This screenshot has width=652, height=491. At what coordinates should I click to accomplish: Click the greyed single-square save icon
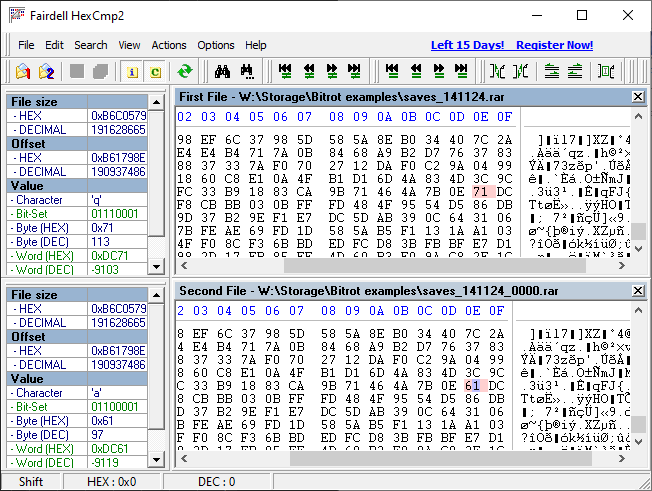click(77, 71)
